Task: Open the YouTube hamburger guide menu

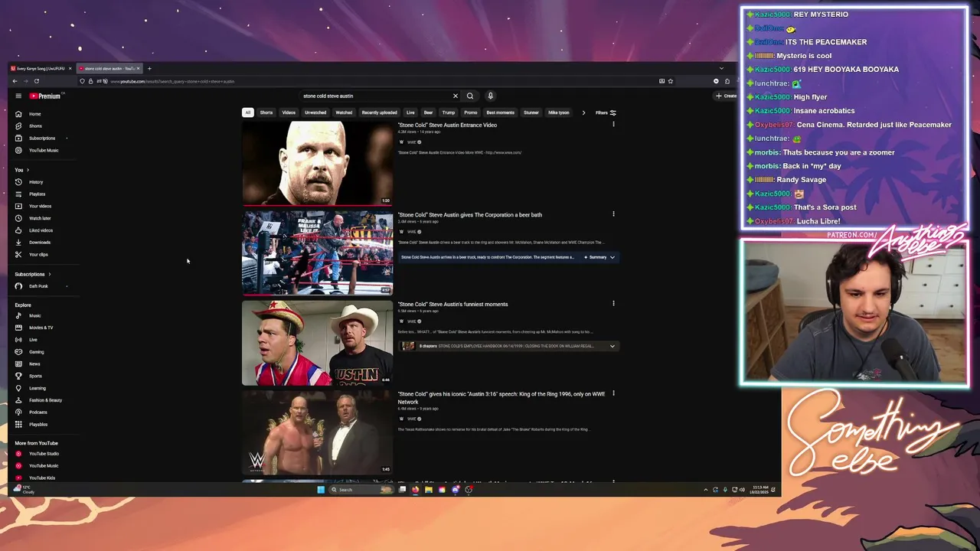Action: (x=18, y=96)
